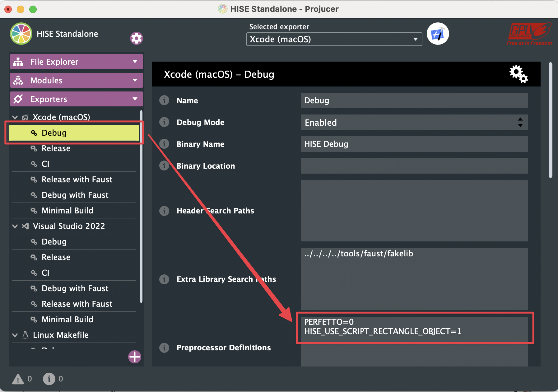558x392 pixels.
Task: Select Release with Faust under Xcode
Action: click(x=77, y=180)
